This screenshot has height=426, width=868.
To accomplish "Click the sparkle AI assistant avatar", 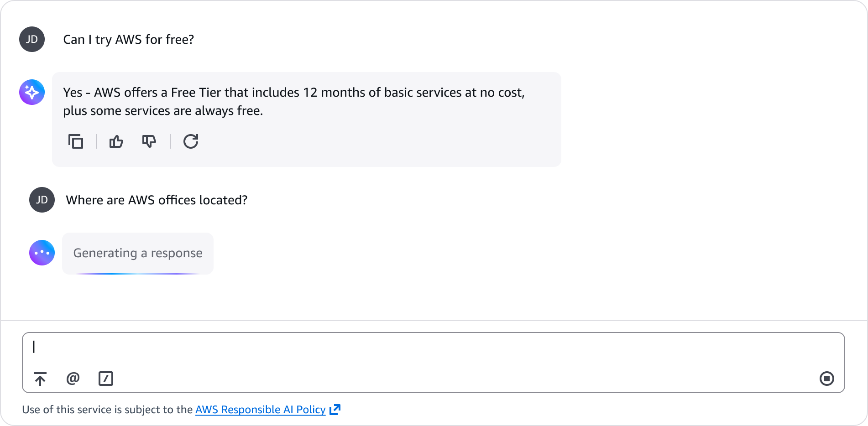I will tap(32, 92).
